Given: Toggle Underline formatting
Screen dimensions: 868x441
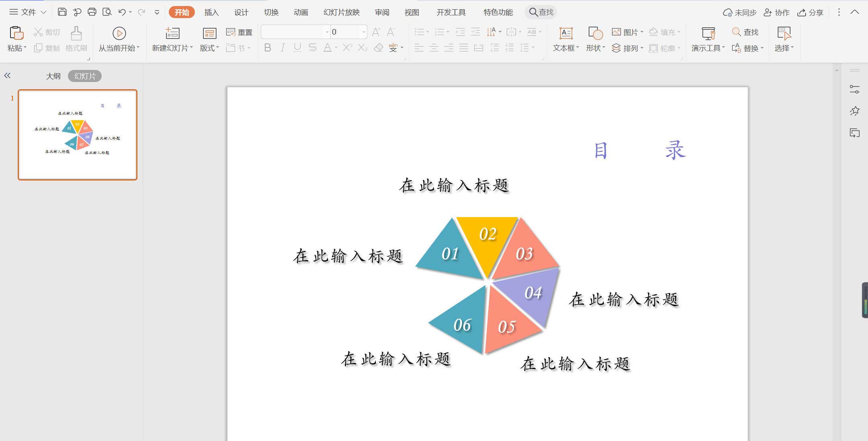Looking at the screenshot, I should (297, 48).
